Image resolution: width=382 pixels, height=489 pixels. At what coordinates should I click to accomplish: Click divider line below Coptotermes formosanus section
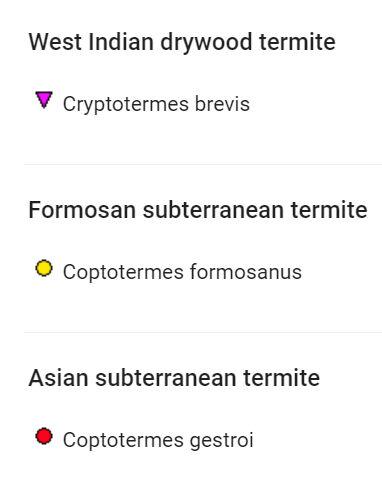pos(203,332)
